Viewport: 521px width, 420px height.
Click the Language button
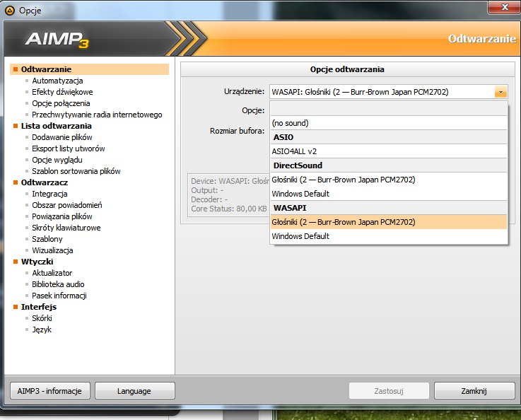(x=134, y=391)
